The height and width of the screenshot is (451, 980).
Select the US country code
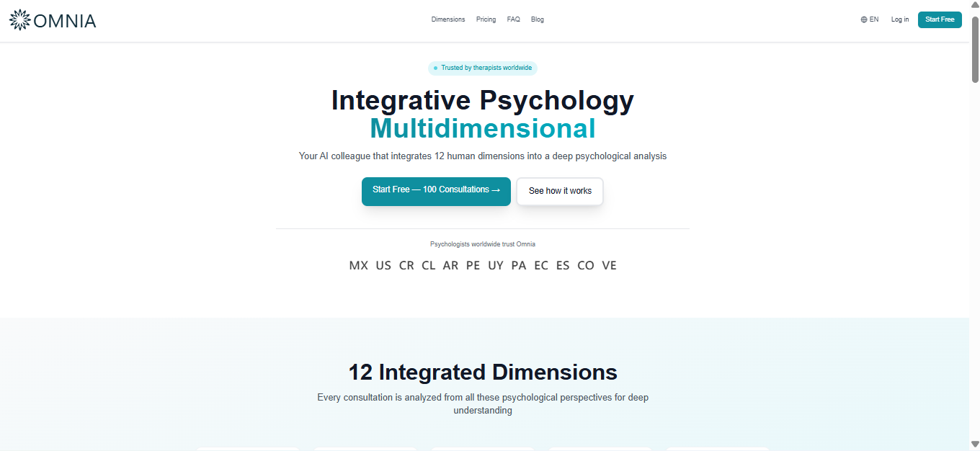coord(383,265)
